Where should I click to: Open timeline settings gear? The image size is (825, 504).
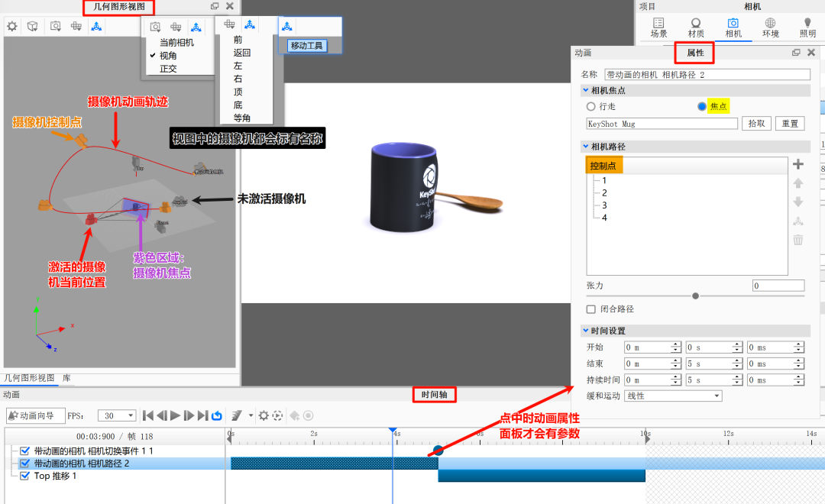click(x=264, y=415)
